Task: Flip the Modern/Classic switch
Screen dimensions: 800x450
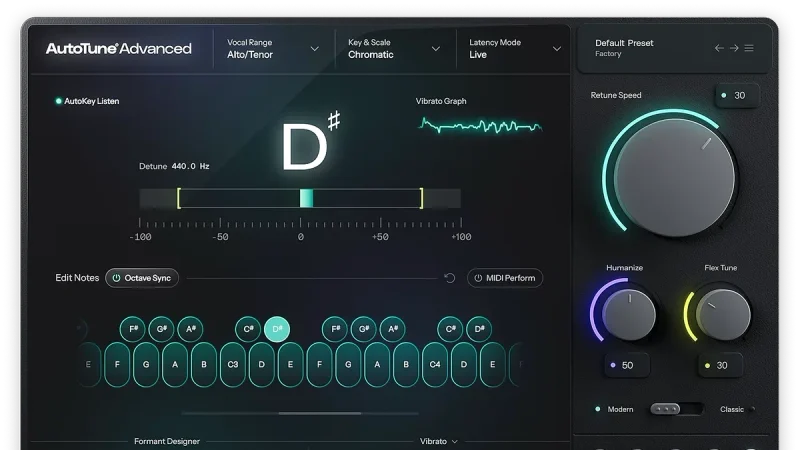Action: click(676, 409)
